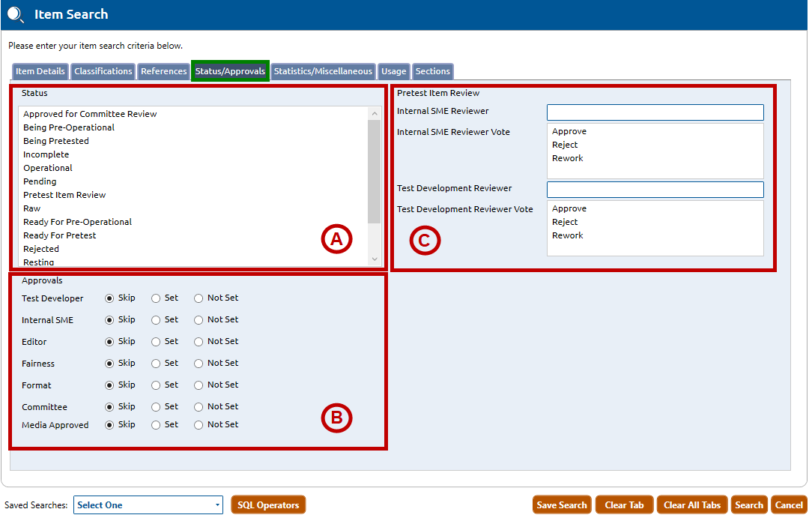Choose 'Not Set' for Editor approval
812x518 pixels.
199,342
